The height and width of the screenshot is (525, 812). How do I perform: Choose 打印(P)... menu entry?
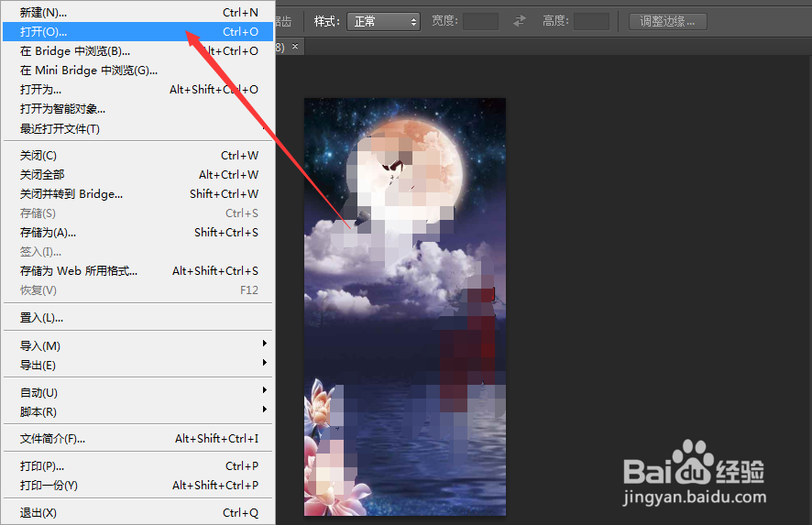pyautogui.click(x=138, y=466)
